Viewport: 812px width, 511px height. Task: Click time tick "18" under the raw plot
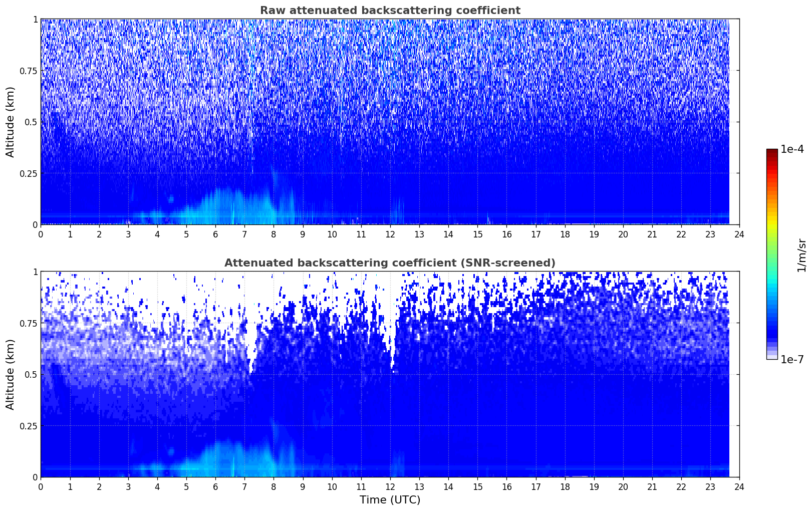(565, 234)
